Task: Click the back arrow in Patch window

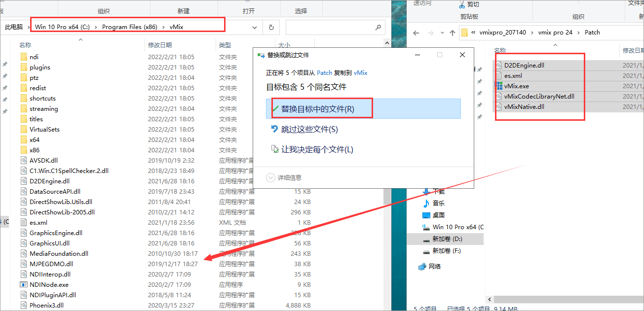Action: click(x=416, y=33)
